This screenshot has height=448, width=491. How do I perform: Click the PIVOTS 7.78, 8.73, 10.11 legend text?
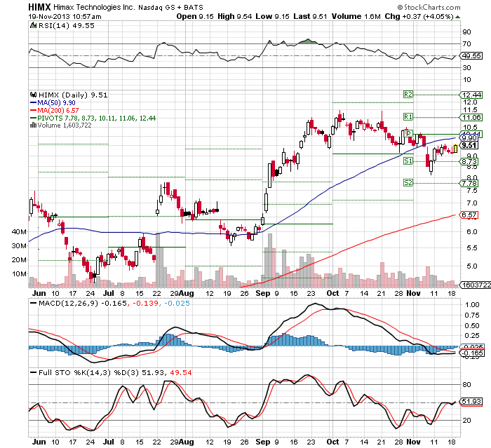97,118
